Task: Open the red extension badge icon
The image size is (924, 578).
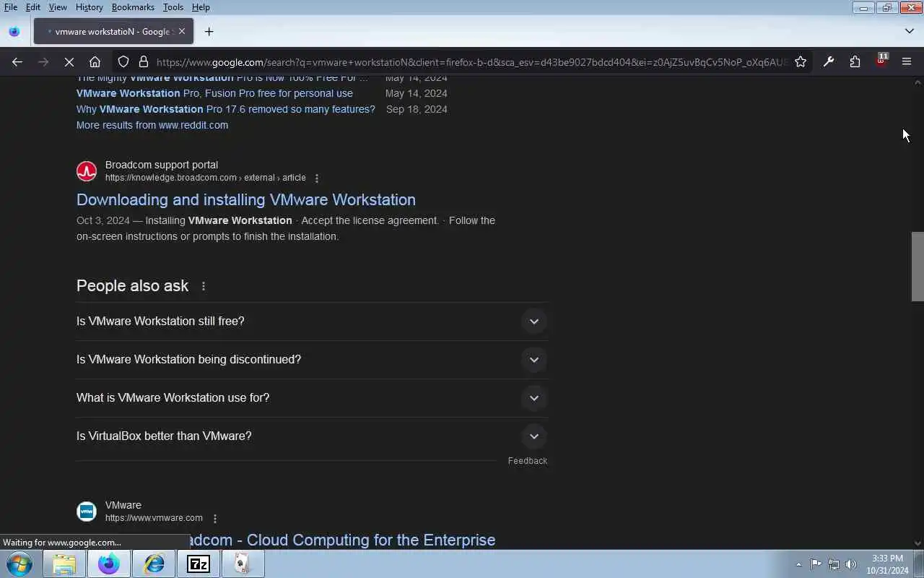Action: pyautogui.click(x=881, y=61)
